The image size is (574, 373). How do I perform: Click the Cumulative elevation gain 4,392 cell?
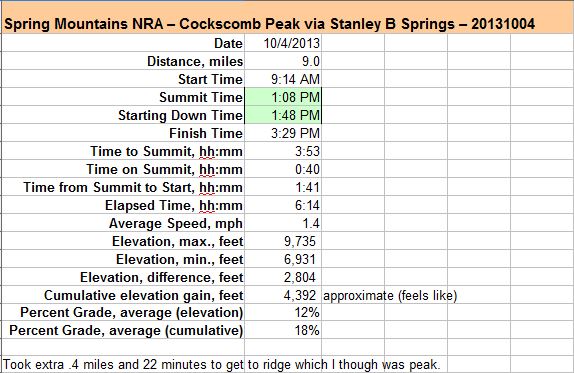283,295
